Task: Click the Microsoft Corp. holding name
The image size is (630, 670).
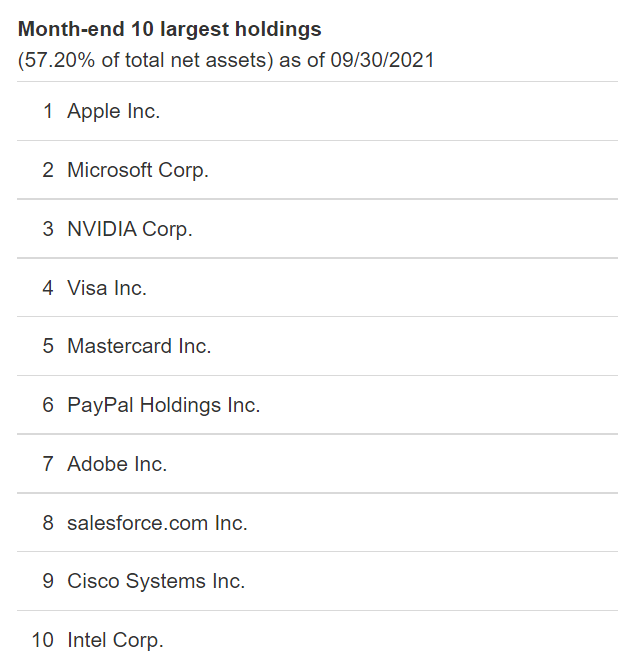Action: click(x=138, y=170)
